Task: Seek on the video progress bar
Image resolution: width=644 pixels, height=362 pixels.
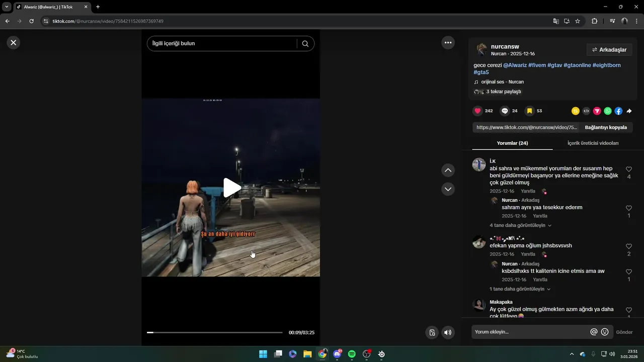Action: 215,332
